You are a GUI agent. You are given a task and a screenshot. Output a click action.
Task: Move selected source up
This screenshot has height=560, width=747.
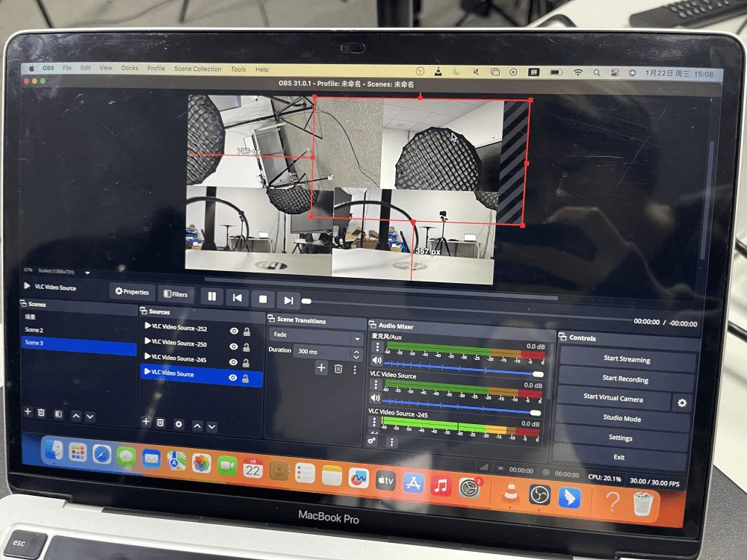[x=197, y=426]
